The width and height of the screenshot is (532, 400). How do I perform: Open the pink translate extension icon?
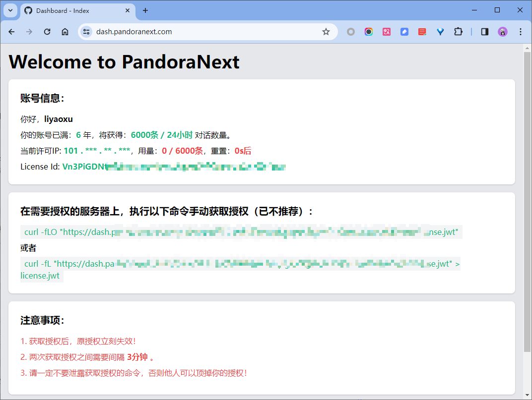tap(387, 32)
